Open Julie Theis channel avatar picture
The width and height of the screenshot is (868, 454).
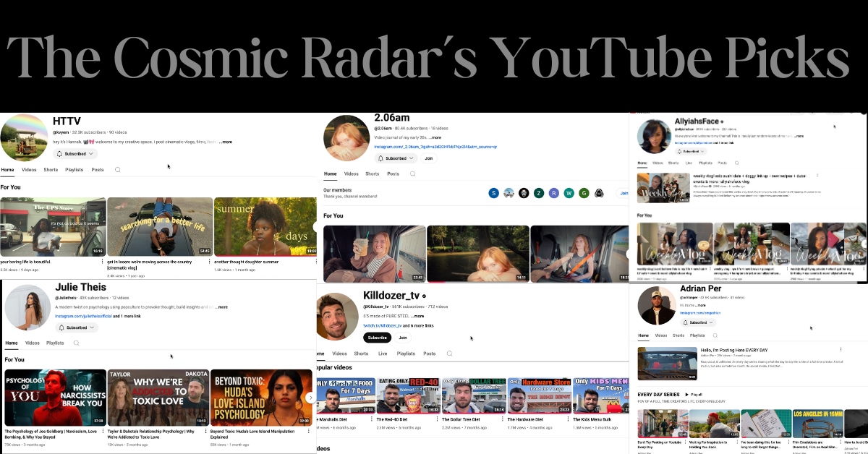27,307
